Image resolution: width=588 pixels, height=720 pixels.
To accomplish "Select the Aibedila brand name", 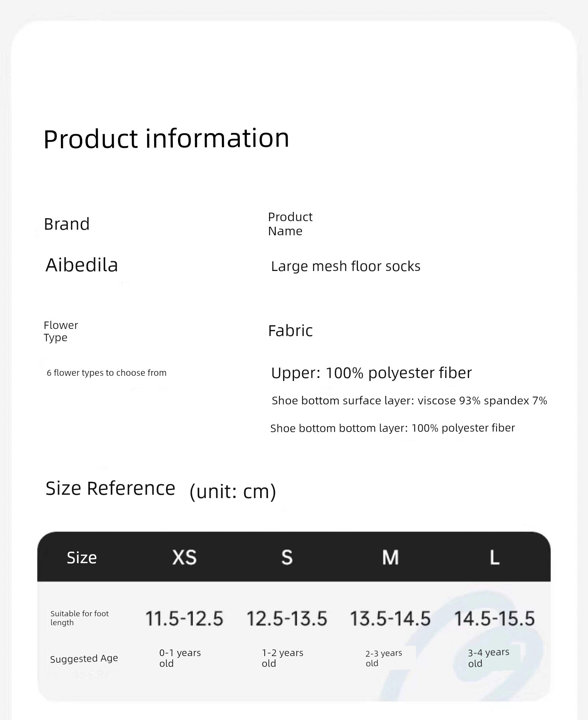I will 82,265.
